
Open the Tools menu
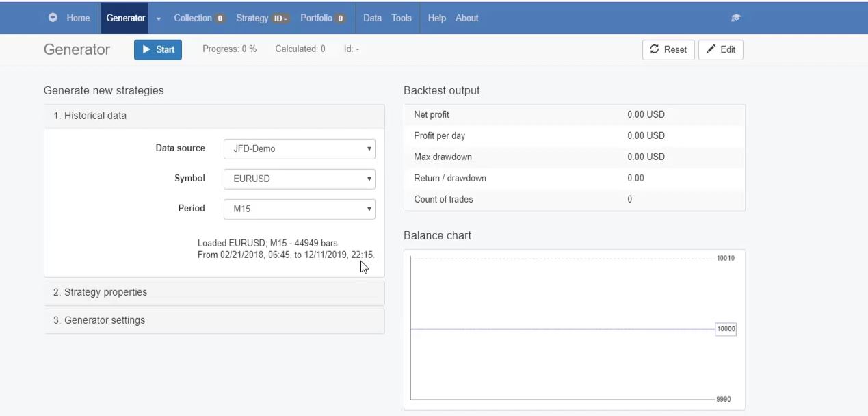(402, 18)
